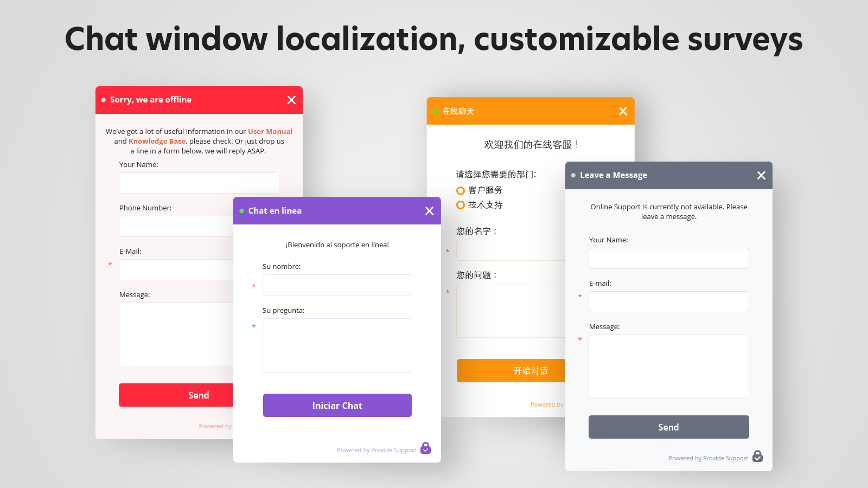Click the Message box in the red offline window

176,335
